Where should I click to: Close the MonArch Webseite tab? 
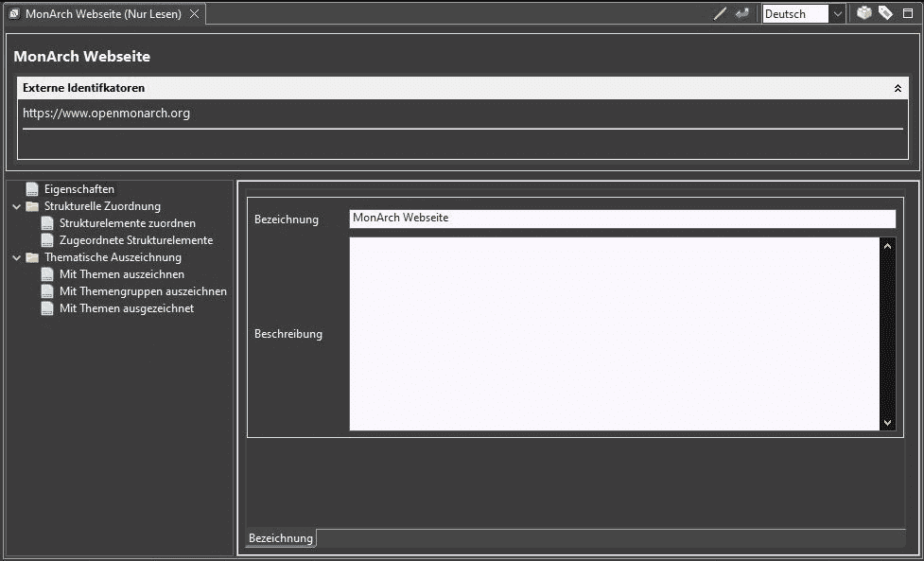(194, 13)
